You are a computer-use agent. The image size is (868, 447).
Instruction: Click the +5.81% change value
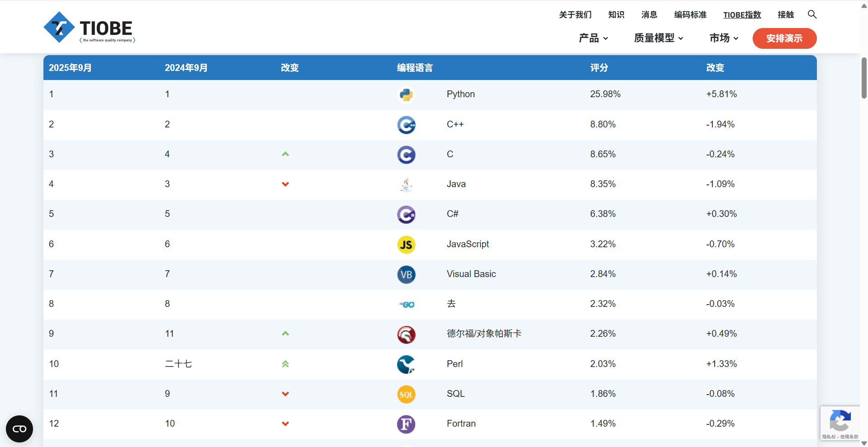(721, 94)
